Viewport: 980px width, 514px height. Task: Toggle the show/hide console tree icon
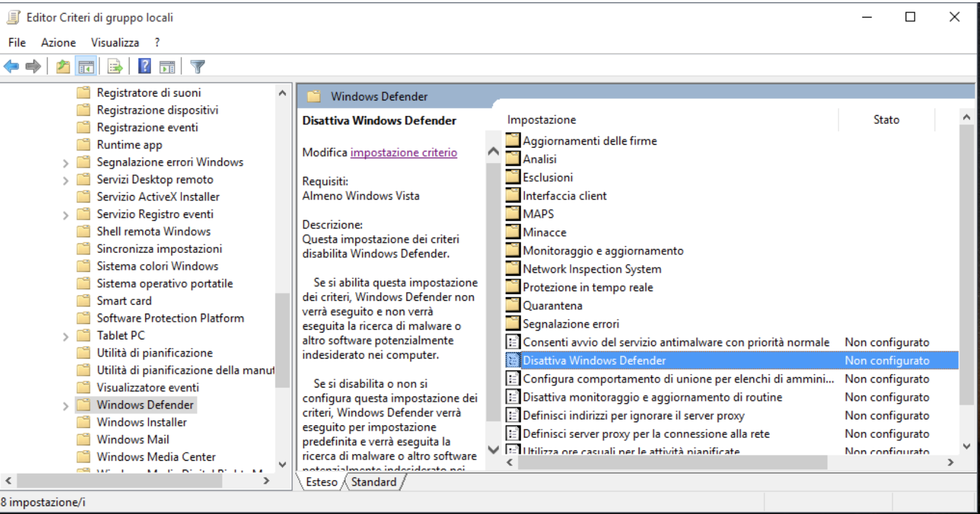point(86,67)
